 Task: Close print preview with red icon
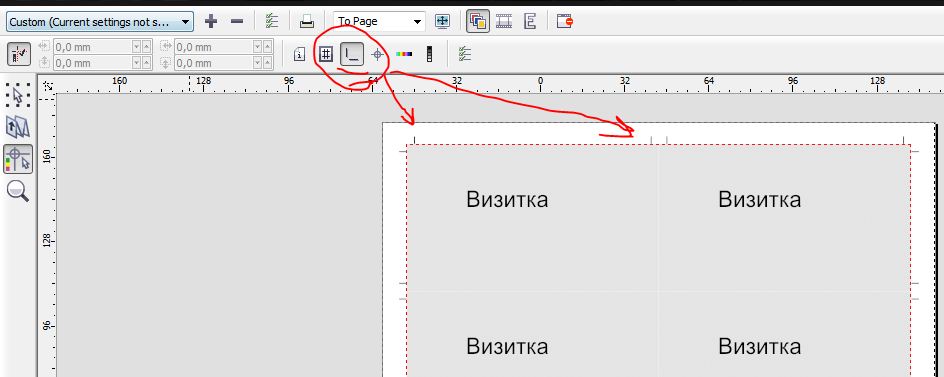(x=565, y=22)
